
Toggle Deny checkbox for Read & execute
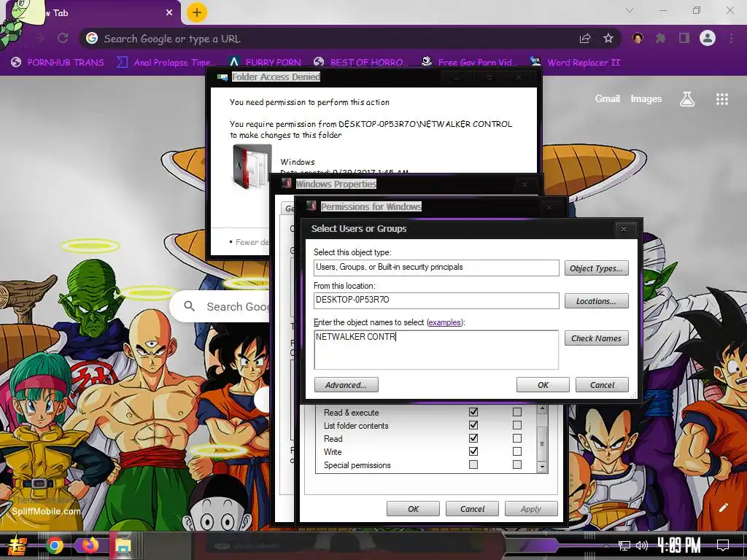[x=517, y=412]
